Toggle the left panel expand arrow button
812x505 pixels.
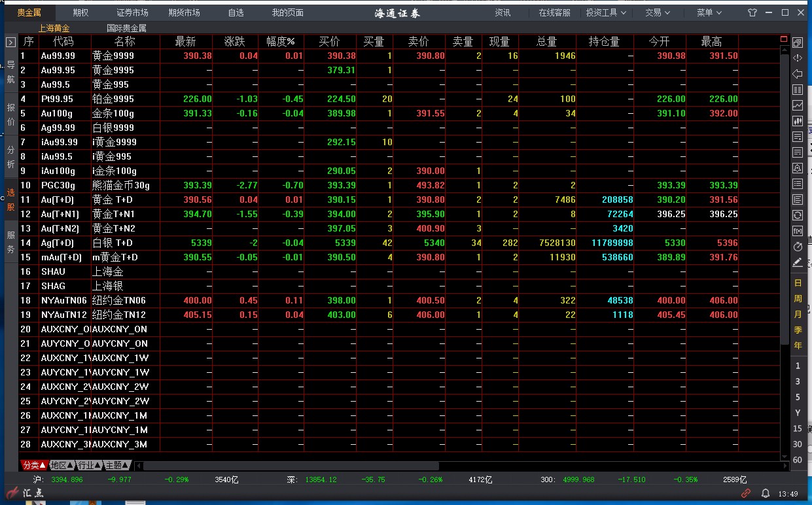[x=10, y=42]
